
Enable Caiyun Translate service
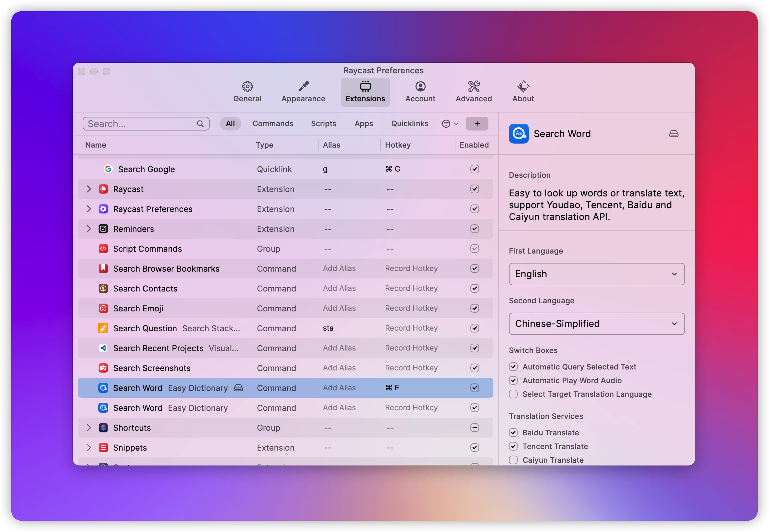click(x=513, y=460)
